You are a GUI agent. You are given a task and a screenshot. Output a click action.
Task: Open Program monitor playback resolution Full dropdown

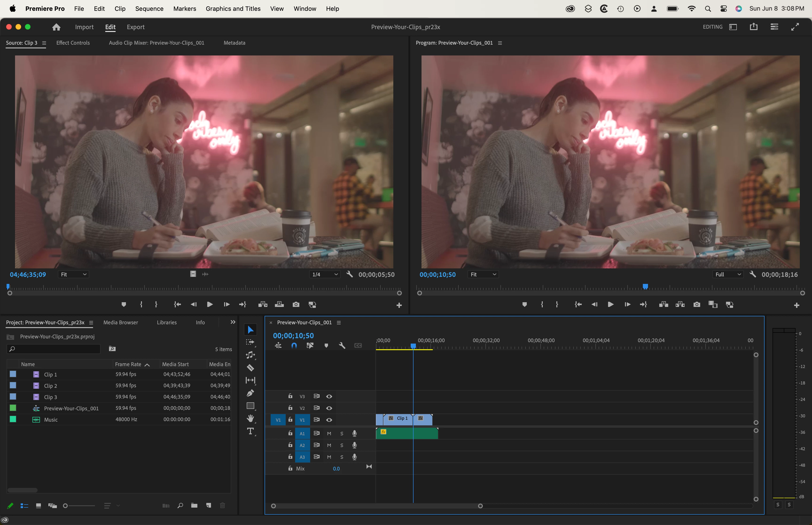(x=728, y=274)
